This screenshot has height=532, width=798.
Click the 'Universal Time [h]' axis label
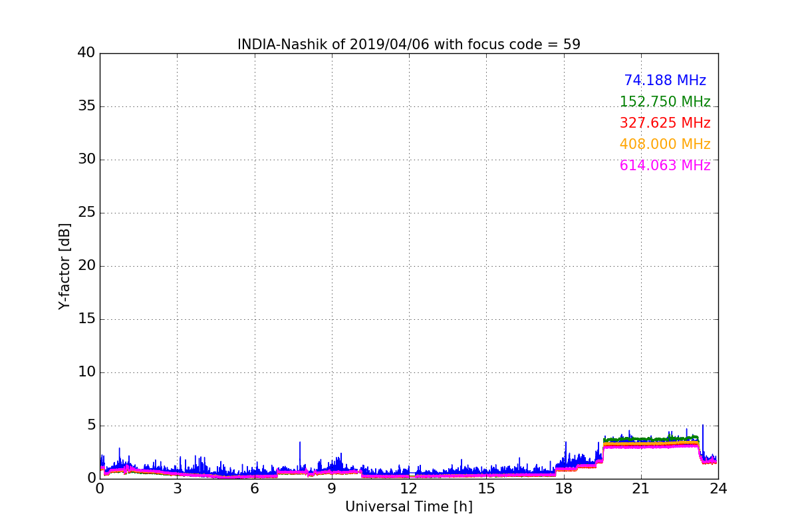tap(409, 507)
